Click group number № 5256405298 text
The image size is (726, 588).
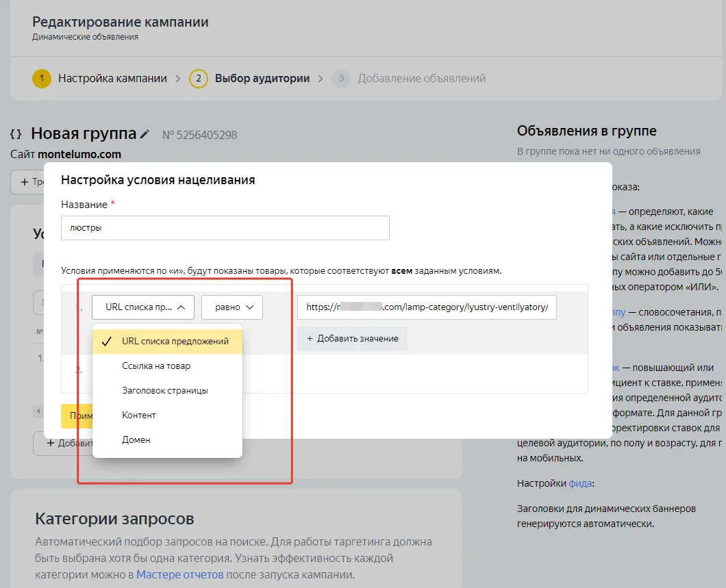(199, 135)
